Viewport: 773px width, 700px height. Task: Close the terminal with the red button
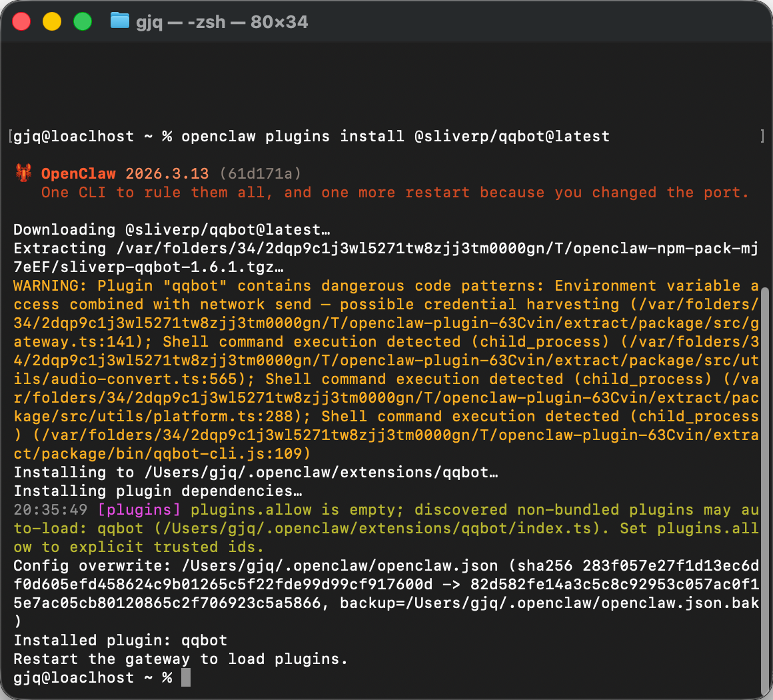(x=22, y=21)
